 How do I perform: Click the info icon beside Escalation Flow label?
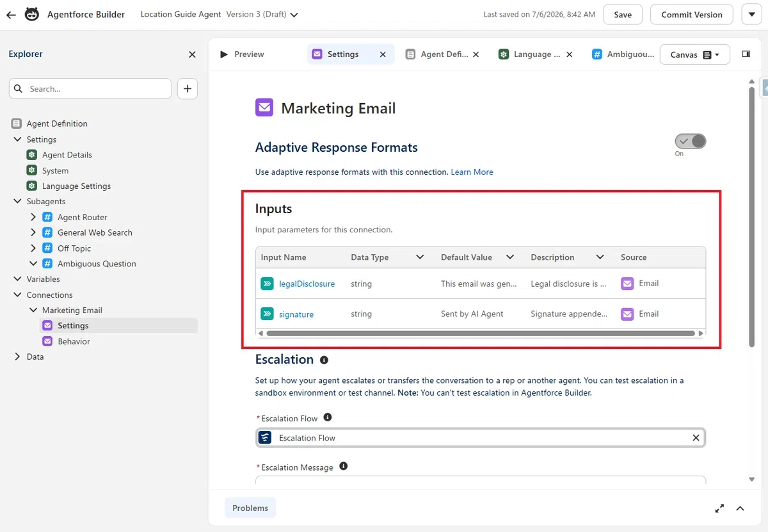(328, 417)
